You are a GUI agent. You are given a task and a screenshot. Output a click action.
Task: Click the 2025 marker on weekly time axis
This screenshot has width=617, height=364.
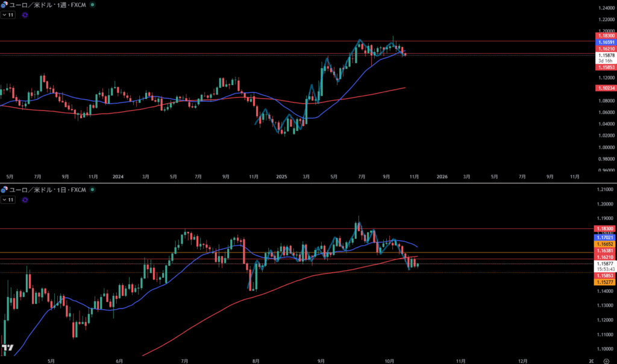point(281,177)
